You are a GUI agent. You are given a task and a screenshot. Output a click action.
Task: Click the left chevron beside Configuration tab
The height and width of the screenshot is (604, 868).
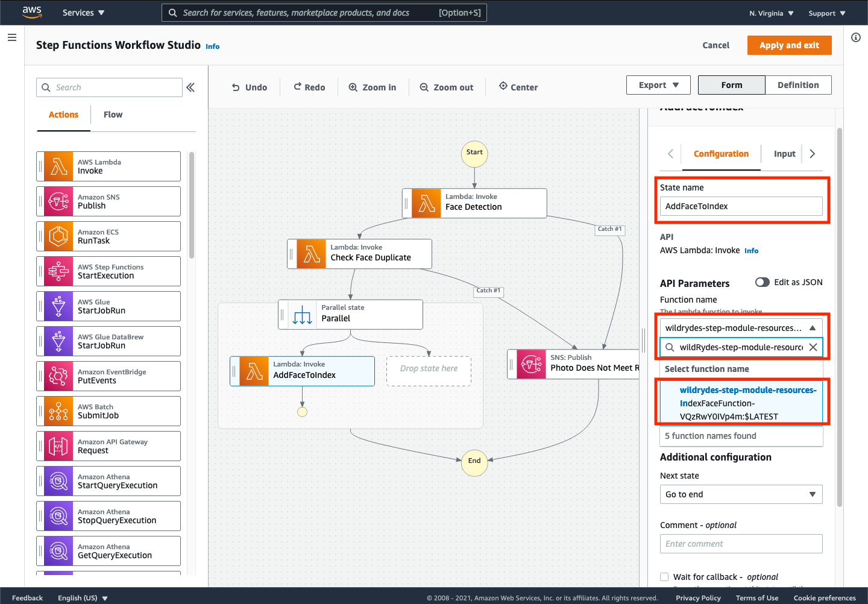tap(670, 154)
